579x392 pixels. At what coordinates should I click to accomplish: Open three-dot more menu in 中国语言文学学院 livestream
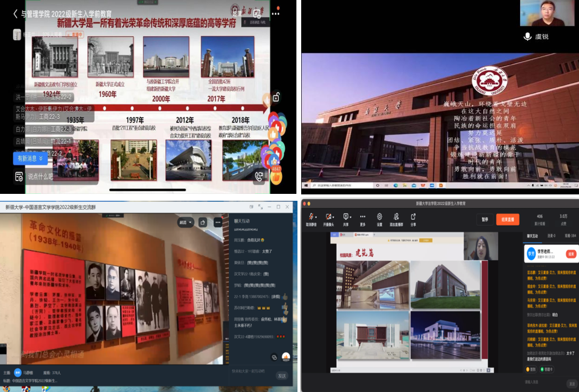(217, 222)
